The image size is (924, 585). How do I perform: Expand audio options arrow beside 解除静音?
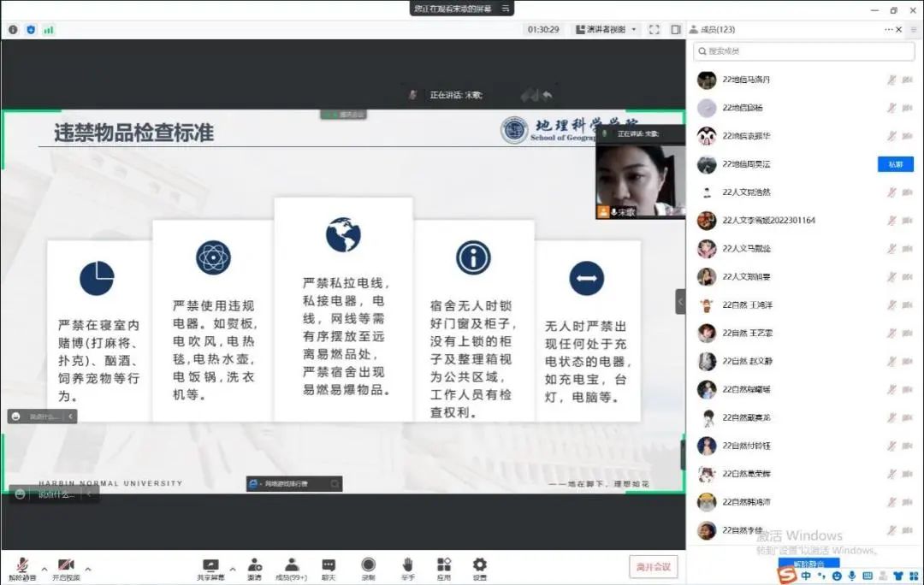click(44, 568)
